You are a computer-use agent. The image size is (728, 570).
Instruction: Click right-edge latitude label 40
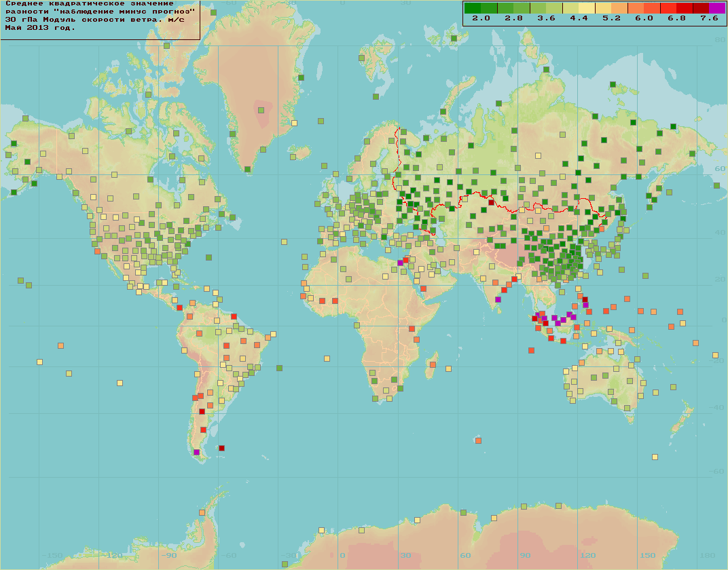coord(720,232)
